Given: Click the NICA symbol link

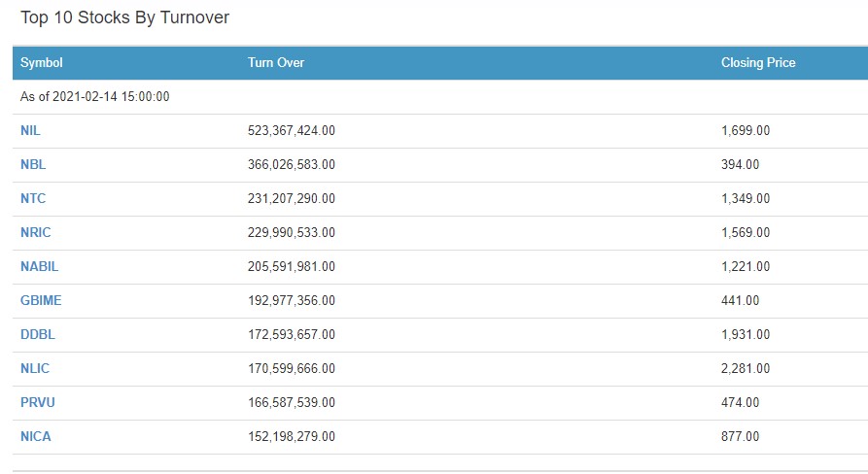Looking at the screenshot, I should coord(36,436).
